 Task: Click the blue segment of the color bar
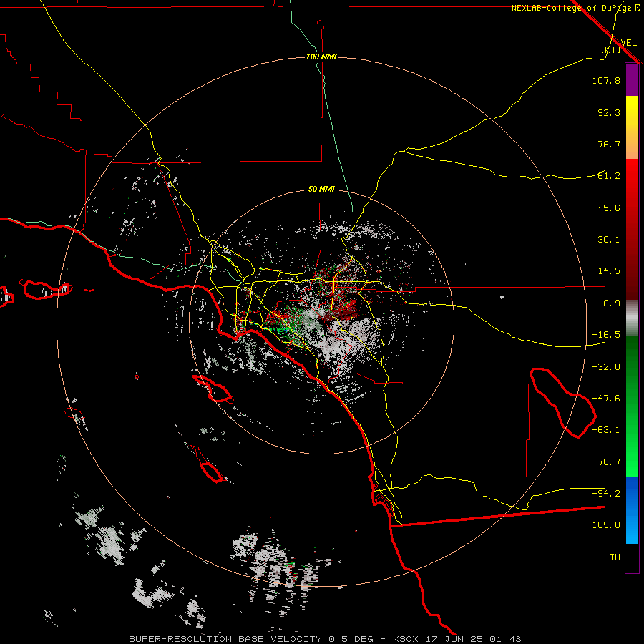coord(632,510)
